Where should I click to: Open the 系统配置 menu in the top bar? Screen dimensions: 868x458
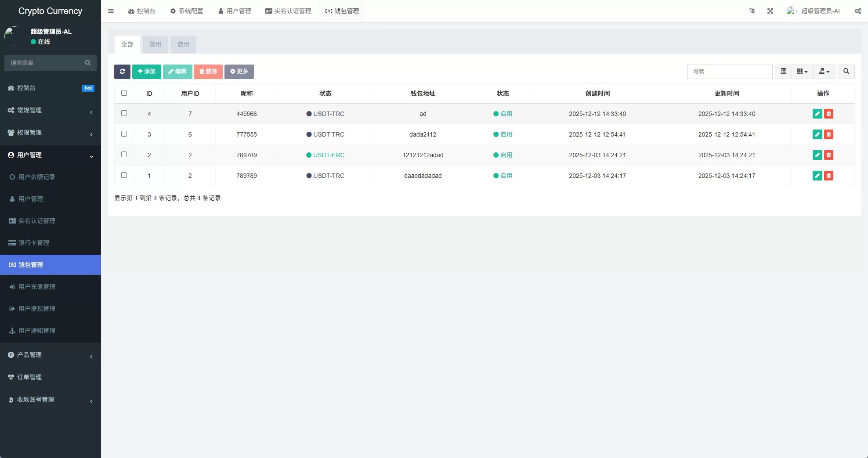pyautogui.click(x=187, y=11)
